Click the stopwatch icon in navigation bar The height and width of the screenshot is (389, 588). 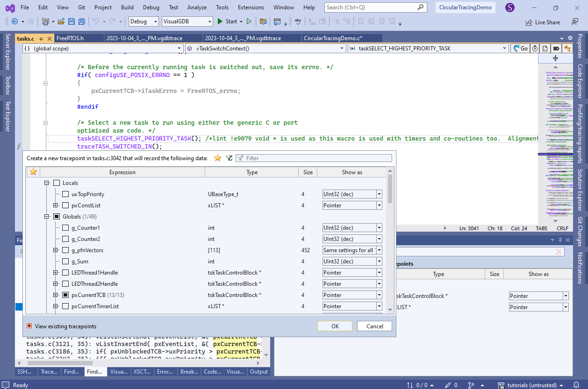click(x=535, y=48)
